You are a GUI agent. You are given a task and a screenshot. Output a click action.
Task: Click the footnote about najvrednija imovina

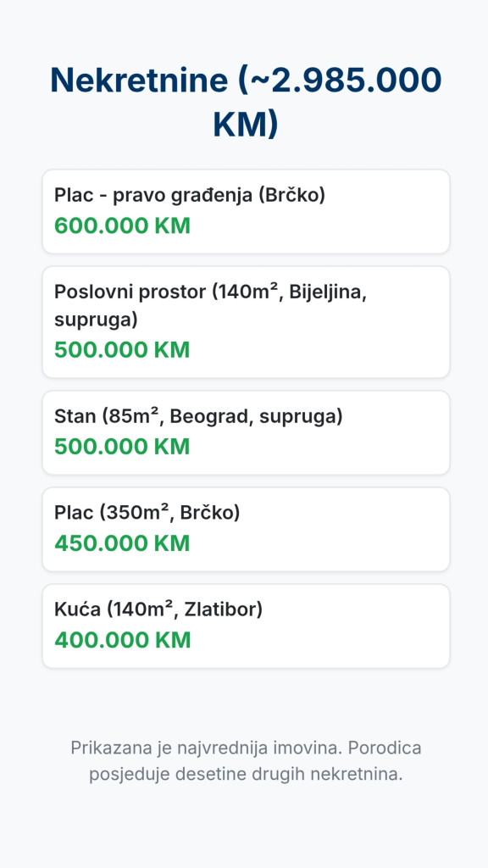pos(246,761)
